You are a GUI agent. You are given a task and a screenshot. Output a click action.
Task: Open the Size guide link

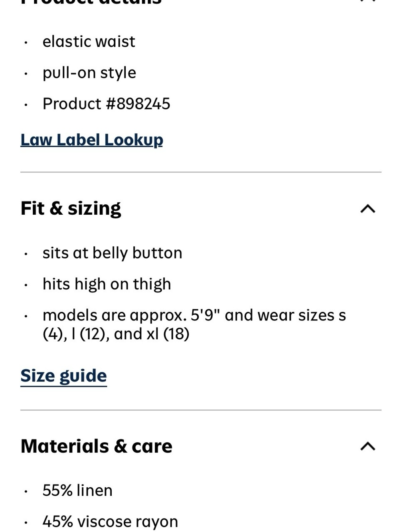click(64, 376)
